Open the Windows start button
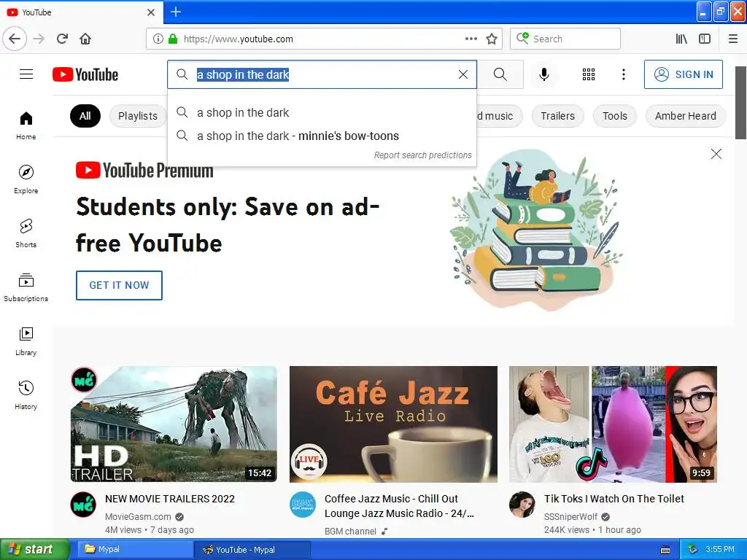 point(35,550)
